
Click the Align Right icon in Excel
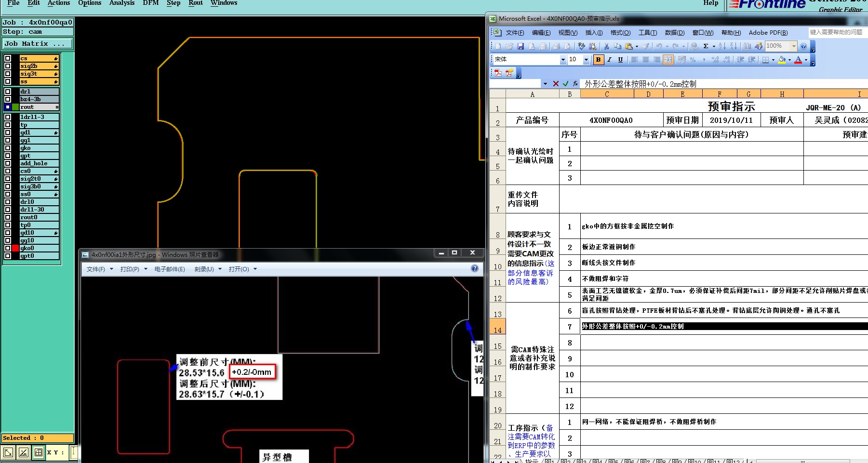coord(656,60)
